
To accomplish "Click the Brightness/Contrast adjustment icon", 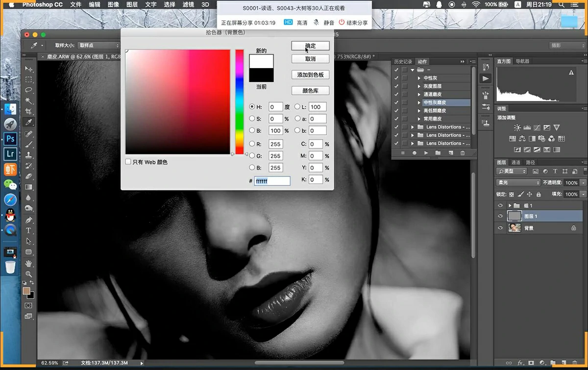I will 517,127.
